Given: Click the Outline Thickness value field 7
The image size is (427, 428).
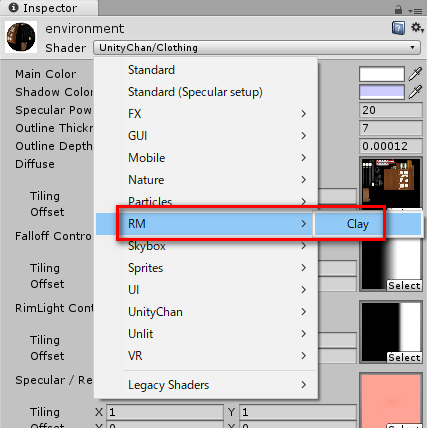Looking at the screenshot, I should coord(391,128).
